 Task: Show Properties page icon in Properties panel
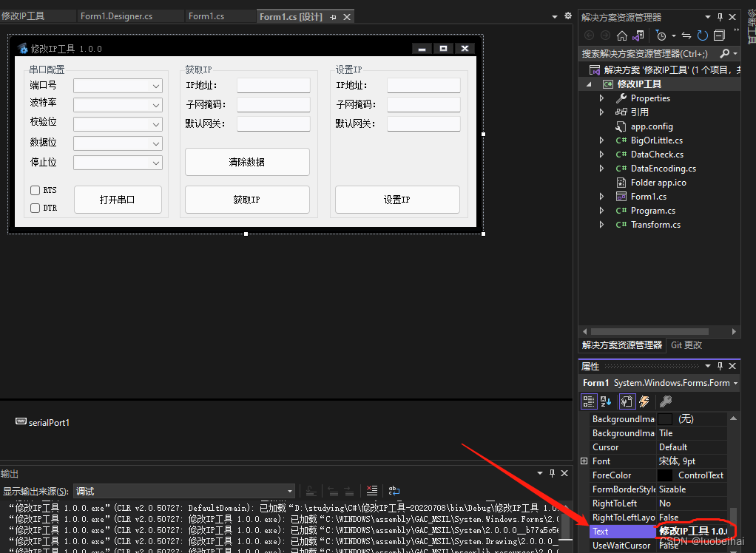pyautogui.click(x=627, y=401)
